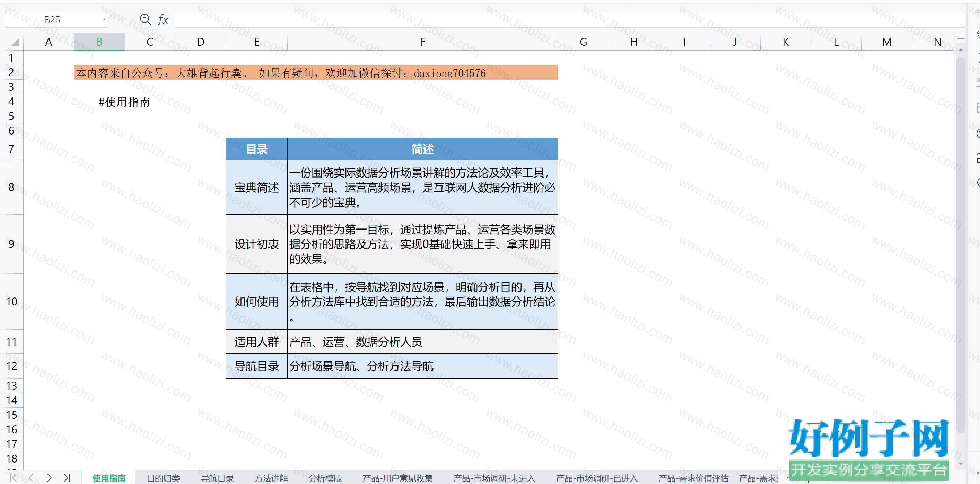The height and width of the screenshot is (484, 980).
Task: Switch to the 产品-市场调研-已进入 sheet tab
Action: pos(596,478)
